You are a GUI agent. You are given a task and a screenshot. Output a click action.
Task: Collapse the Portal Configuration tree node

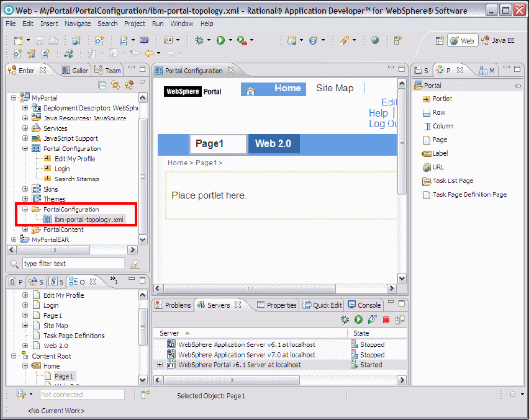[25, 148]
